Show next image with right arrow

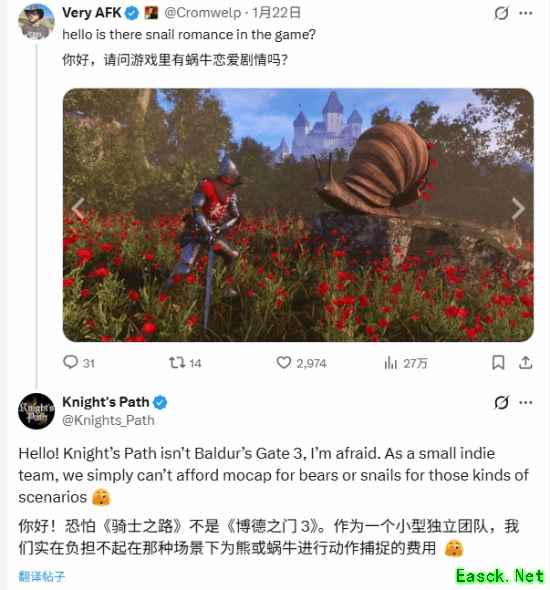pos(518,208)
